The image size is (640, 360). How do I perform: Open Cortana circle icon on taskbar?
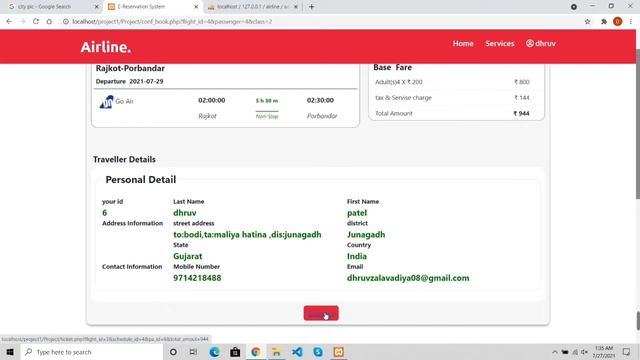pyautogui.click(x=173, y=352)
